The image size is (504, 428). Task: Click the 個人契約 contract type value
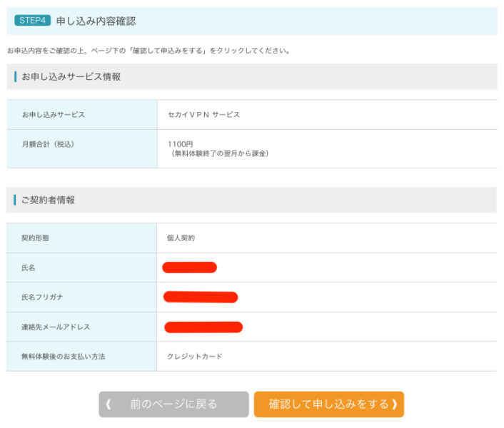[181, 238]
